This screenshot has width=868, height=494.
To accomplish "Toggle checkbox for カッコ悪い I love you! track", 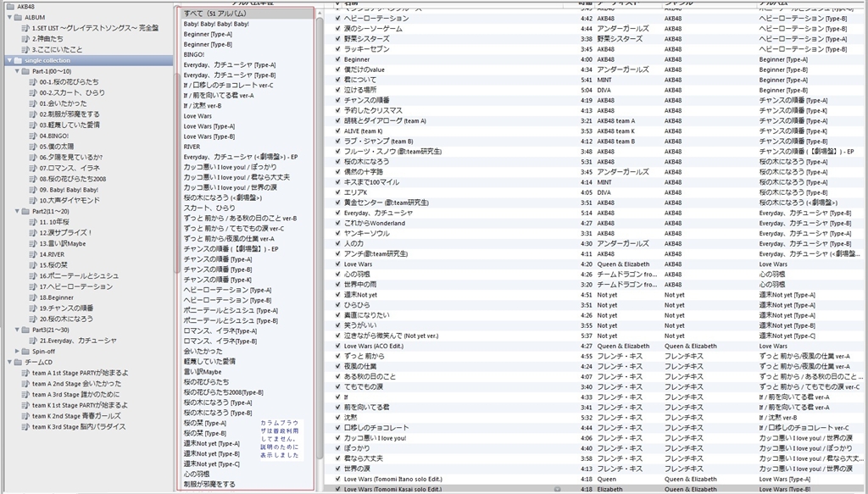I will 337,438.
